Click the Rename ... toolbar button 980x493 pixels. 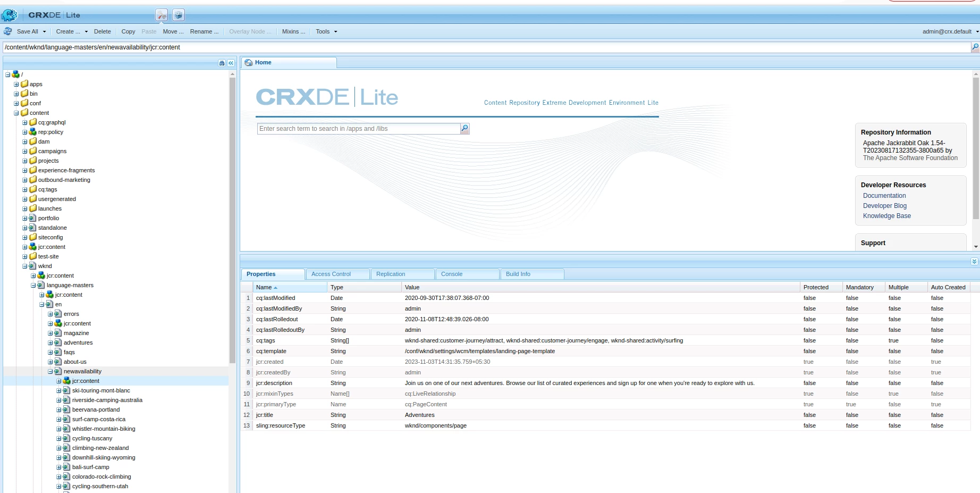click(x=204, y=31)
